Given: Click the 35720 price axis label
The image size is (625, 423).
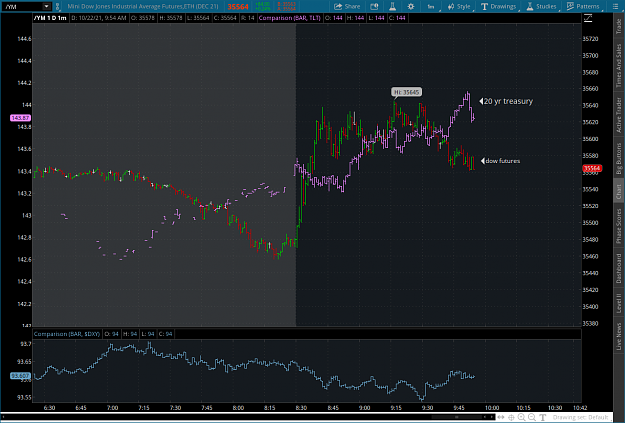Looking at the screenshot, I should pos(590,39).
